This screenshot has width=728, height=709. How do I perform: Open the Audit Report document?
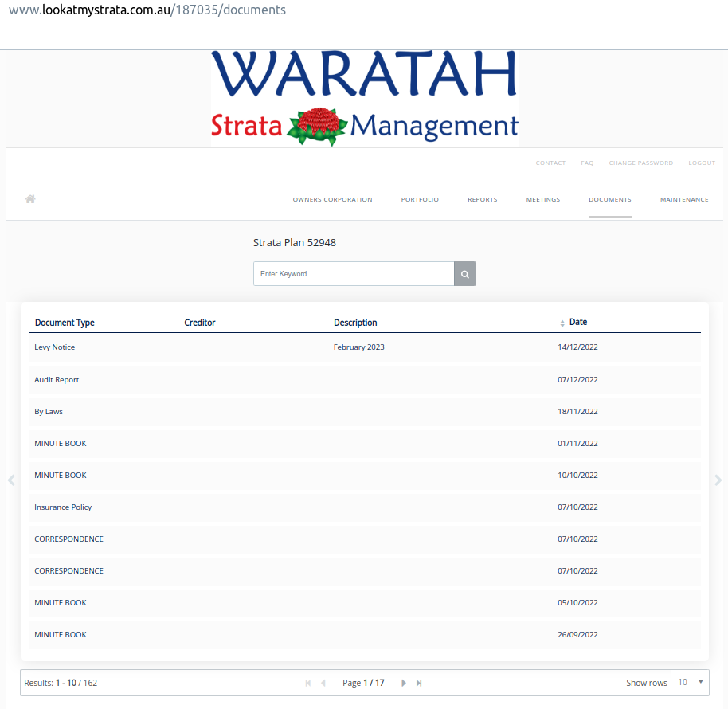point(365,380)
